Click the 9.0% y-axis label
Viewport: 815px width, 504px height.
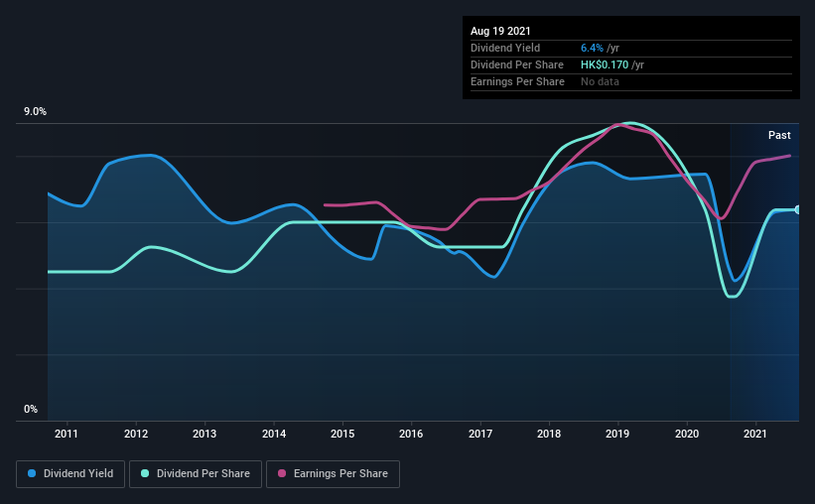click(35, 112)
